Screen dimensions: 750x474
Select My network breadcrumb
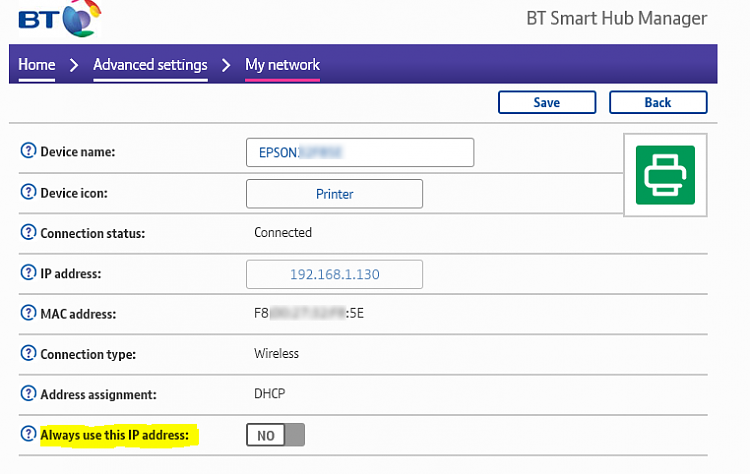[x=282, y=65]
